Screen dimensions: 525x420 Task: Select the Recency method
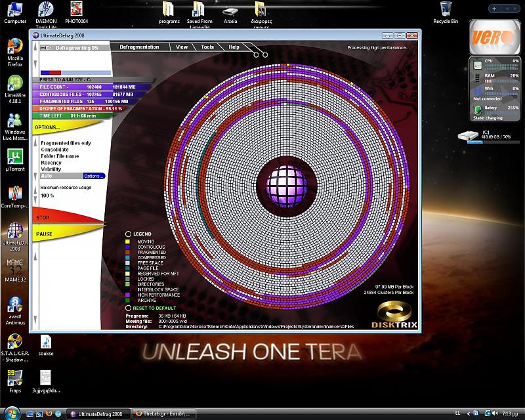(x=51, y=163)
